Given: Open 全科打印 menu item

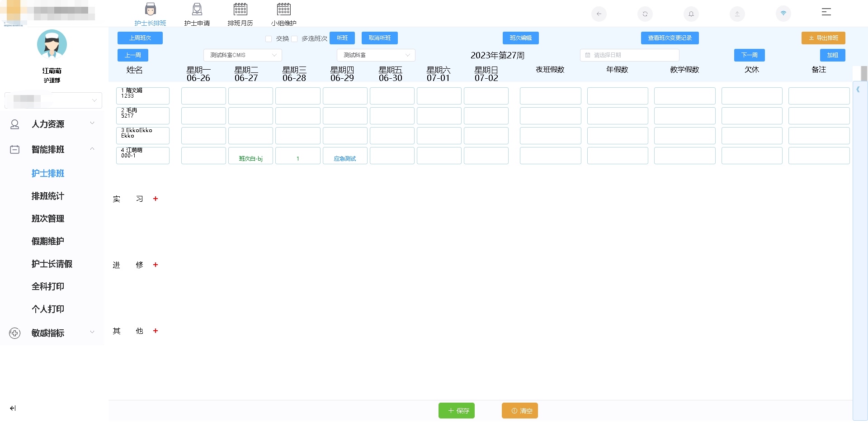Looking at the screenshot, I should pos(48,287).
